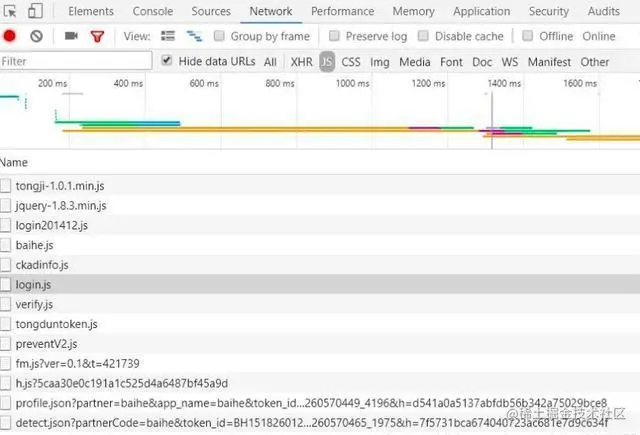This screenshot has height=435, width=640.
Task: Toggle the red filter funnel icon
Action: (x=97, y=36)
